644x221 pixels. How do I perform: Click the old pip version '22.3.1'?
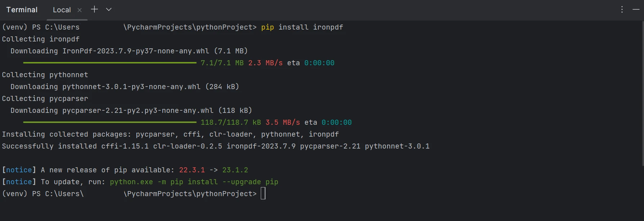[192, 170]
